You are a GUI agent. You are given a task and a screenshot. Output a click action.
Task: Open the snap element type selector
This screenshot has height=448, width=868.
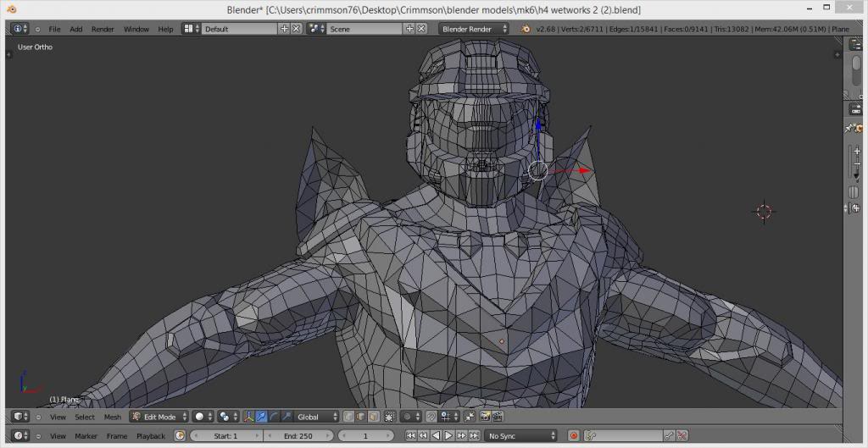pos(449,417)
